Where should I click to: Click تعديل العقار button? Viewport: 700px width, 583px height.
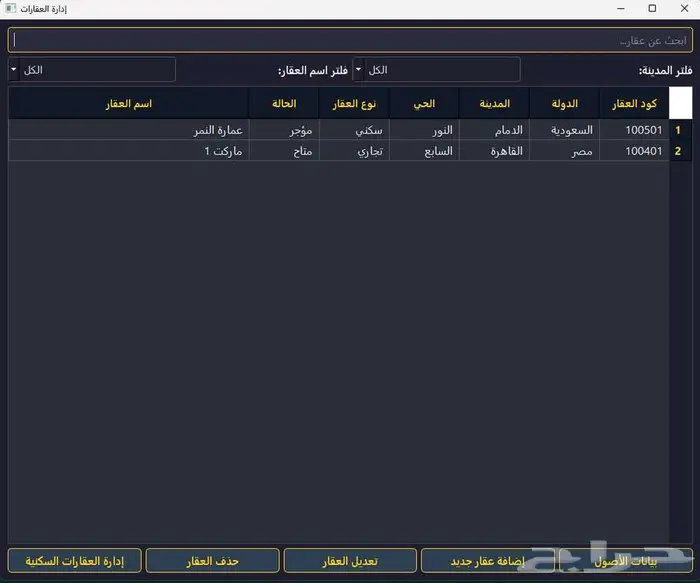(351, 560)
